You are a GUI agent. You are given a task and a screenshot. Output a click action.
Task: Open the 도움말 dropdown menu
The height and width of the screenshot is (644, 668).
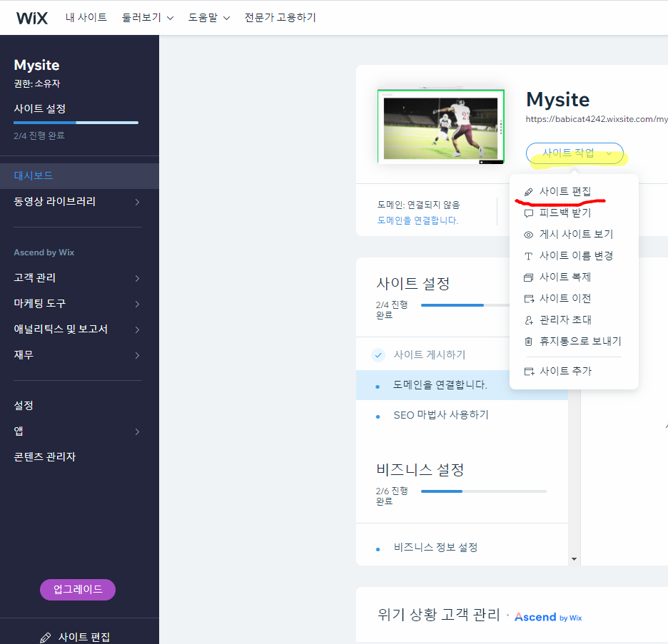pos(208,17)
